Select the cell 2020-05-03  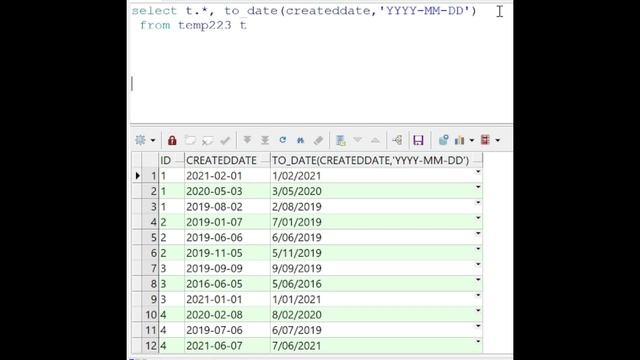tap(227, 191)
